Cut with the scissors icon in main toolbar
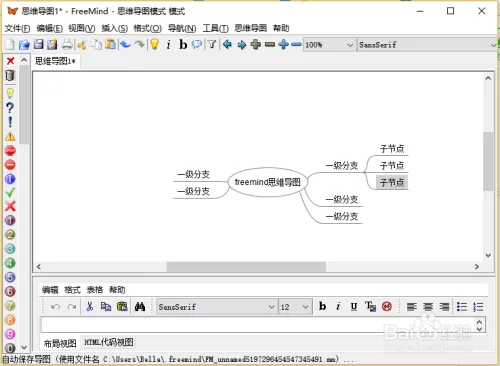 (82, 44)
